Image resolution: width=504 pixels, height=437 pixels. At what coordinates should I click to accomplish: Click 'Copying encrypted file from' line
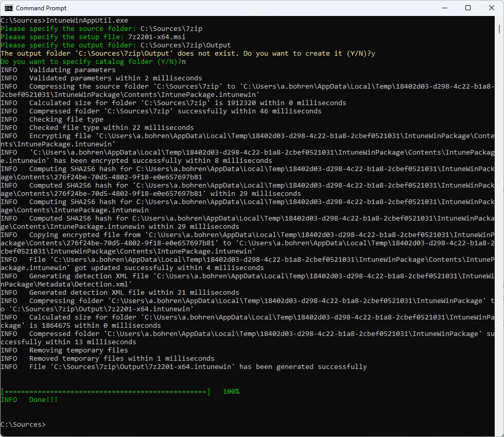coord(248,243)
